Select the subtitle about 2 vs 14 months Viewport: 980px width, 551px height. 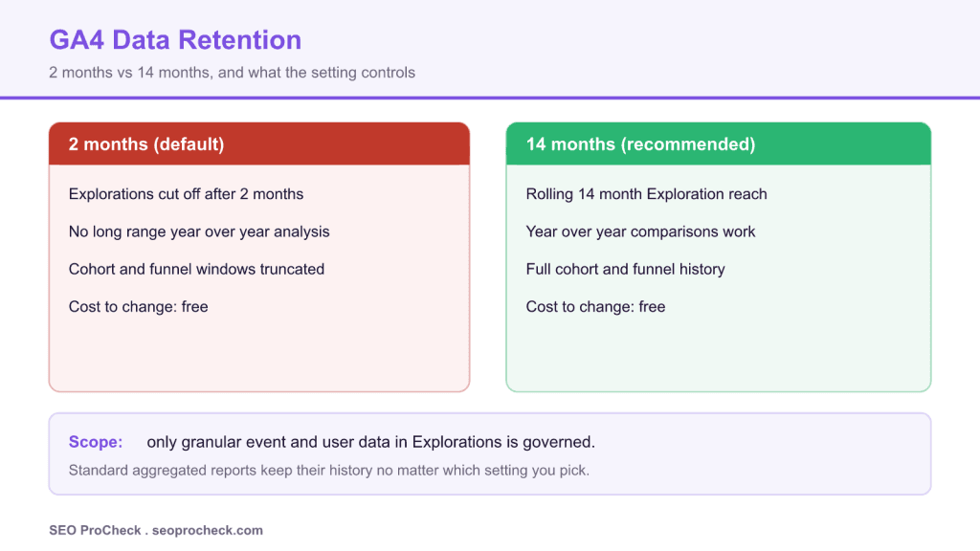click(x=232, y=73)
